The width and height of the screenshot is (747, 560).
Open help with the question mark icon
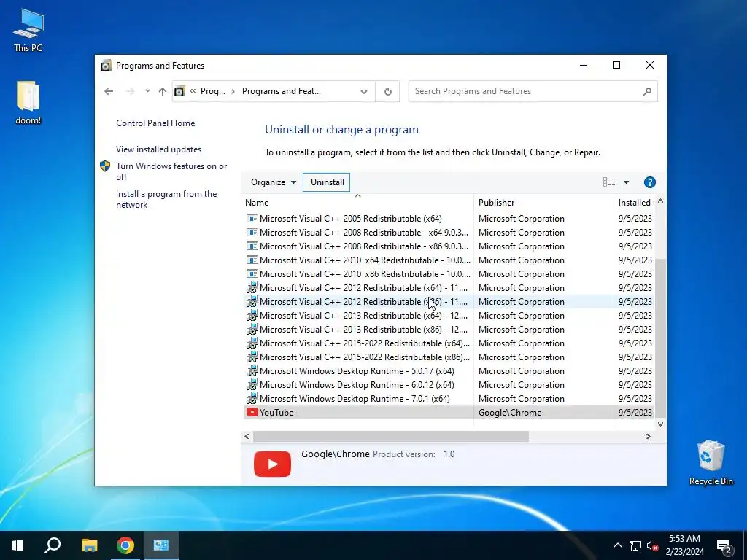click(x=649, y=182)
